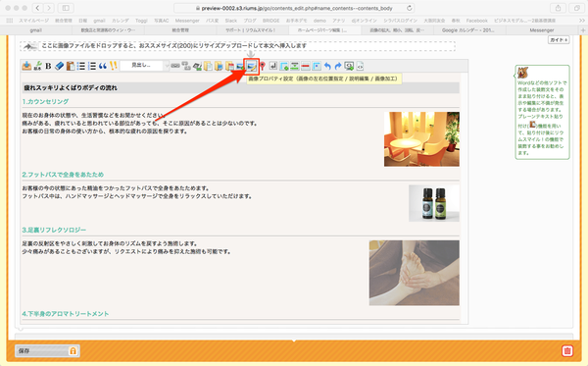Image resolution: width=588 pixels, height=366 pixels.
Task: Select the eraser clear-formatting icon
Action: pos(59,66)
